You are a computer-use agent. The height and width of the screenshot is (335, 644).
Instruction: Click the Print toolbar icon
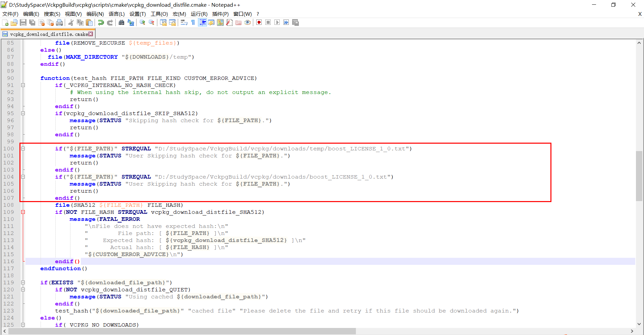[x=59, y=22]
